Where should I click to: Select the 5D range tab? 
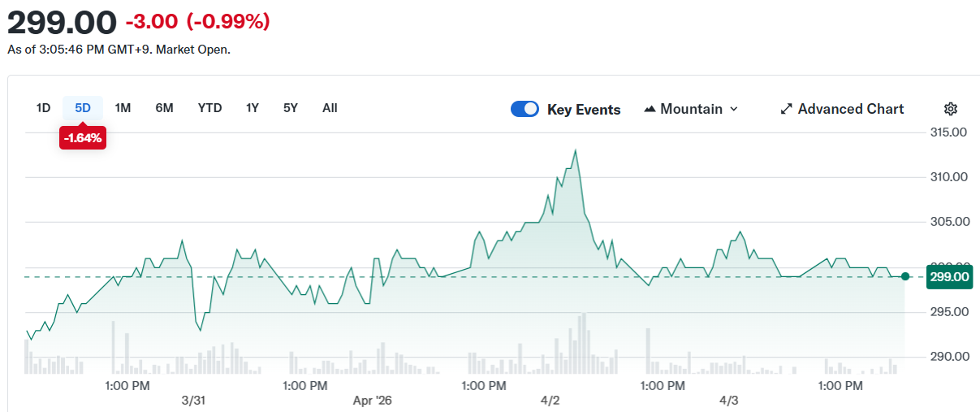(x=83, y=108)
